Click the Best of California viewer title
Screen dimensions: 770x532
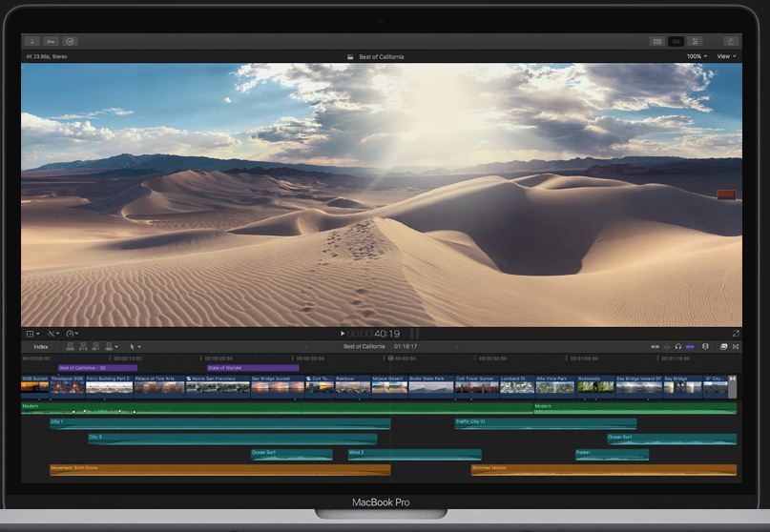[381, 57]
